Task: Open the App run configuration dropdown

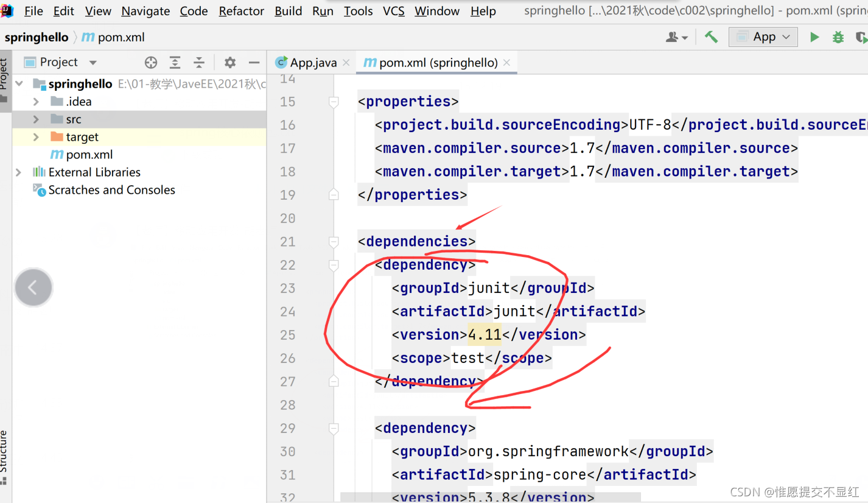Action: [763, 37]
